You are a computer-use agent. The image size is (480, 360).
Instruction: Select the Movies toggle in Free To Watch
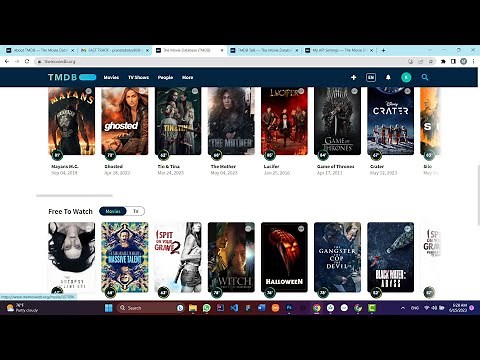(x=113, y=211)
